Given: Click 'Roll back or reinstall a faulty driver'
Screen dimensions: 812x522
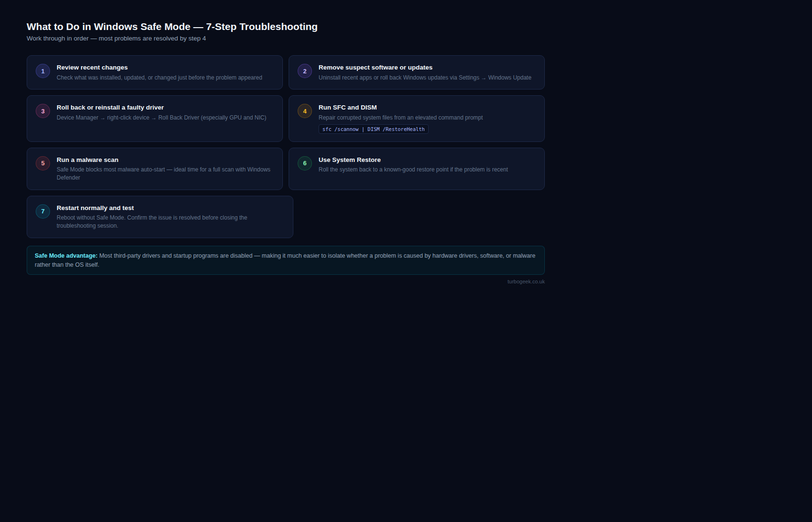Looking at the screenshot, I should [x=110, y=108].
